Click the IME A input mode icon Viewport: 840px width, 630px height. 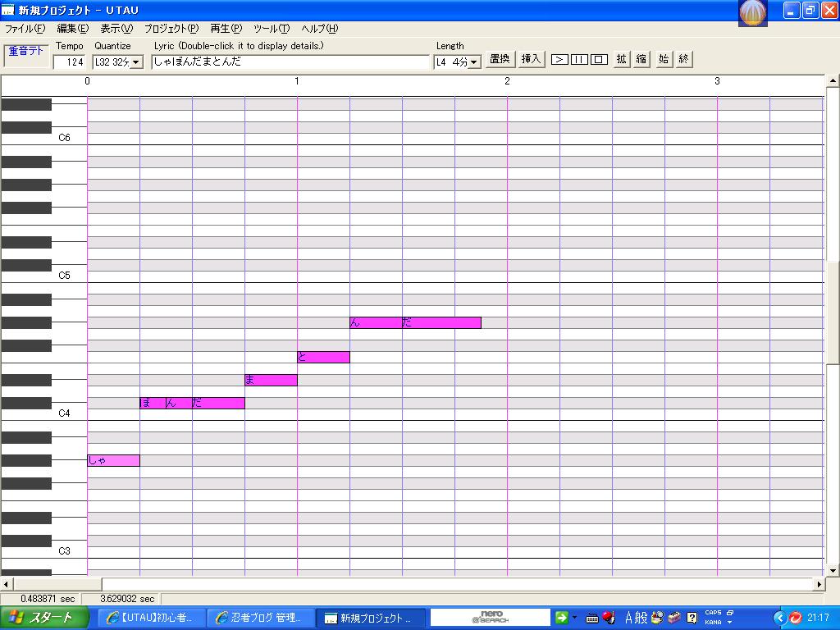[629, 619]
